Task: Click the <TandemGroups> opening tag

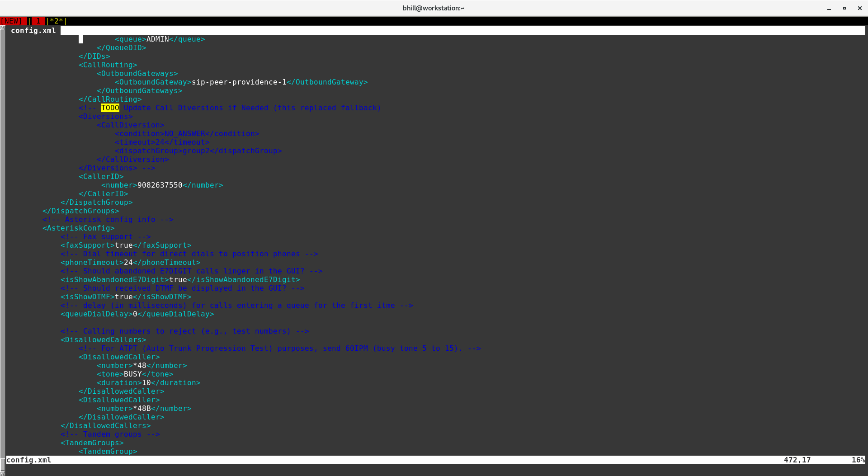Action: pyautogui.click(x=92, y=443)
